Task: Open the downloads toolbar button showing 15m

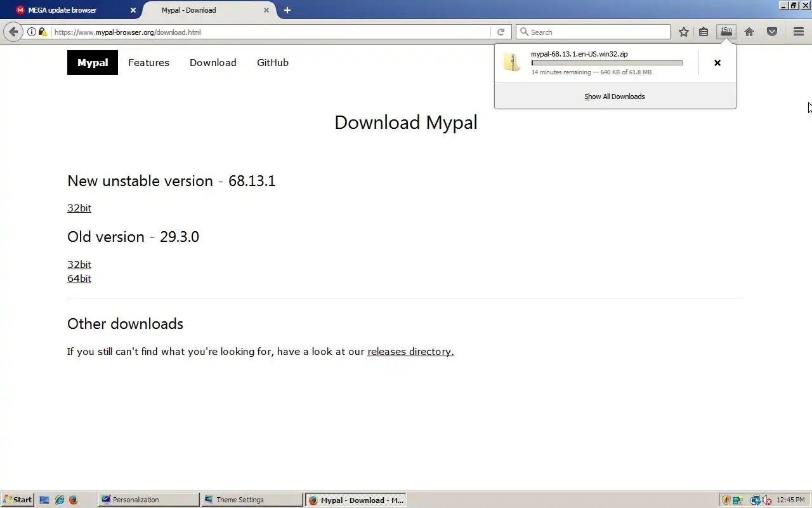Action: [x=726, y=32]
